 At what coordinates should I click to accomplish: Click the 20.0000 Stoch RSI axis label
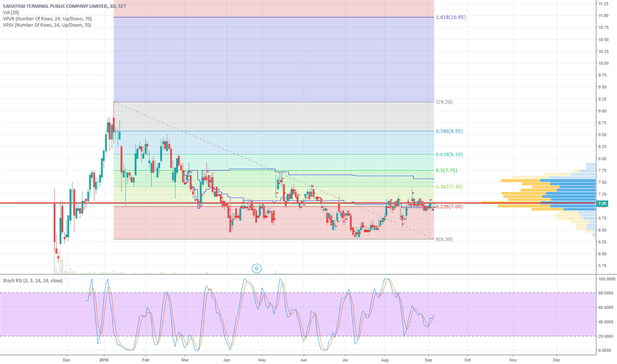607,336
